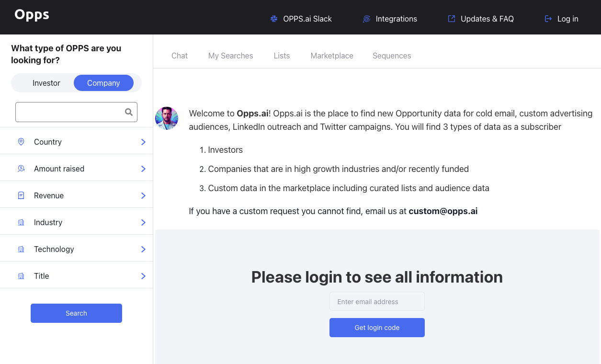Click the Get login code button
601x364 pixels.
(377, 328)
